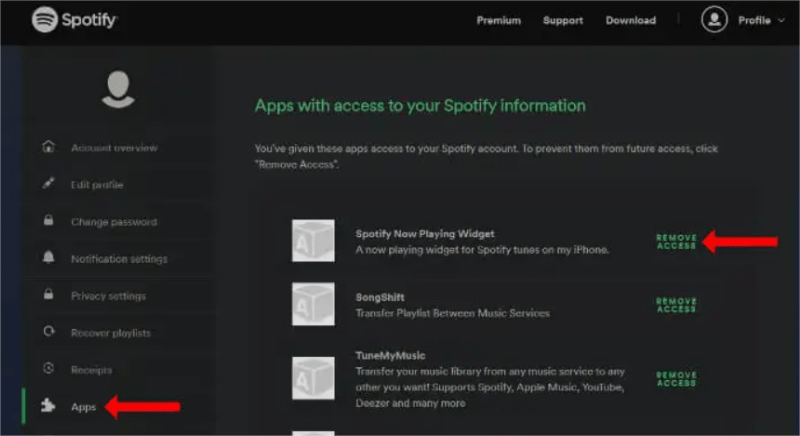
Task: Open the Premium menu item
Action: click(x=498, y=20)
